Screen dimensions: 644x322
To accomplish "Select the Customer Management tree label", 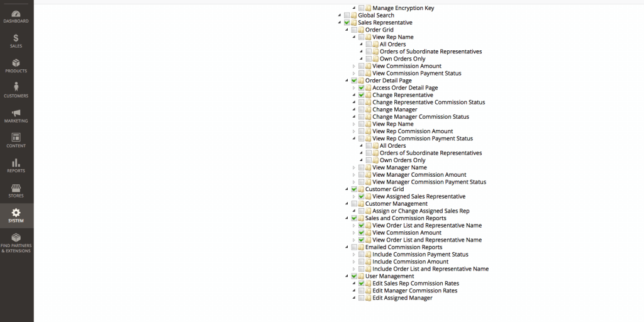I will click(396, 204).
